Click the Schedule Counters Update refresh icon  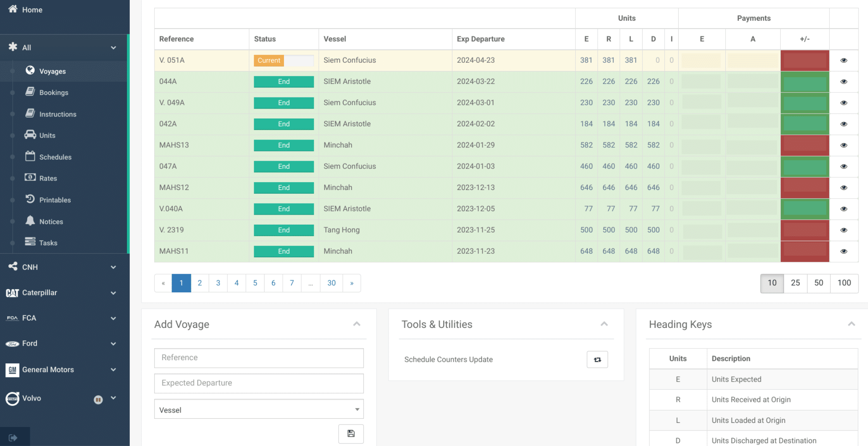pos(597,360)
